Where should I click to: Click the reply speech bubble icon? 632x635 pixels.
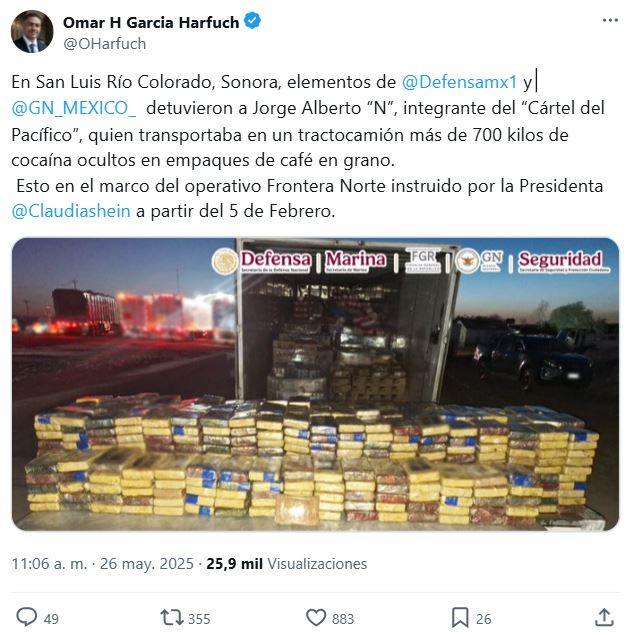coord(26,618)
